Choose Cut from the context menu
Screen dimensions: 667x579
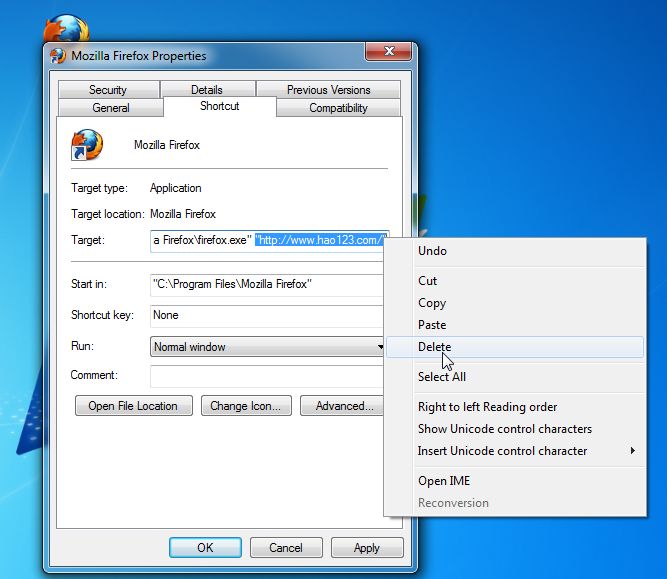click(x=515, y=281)
